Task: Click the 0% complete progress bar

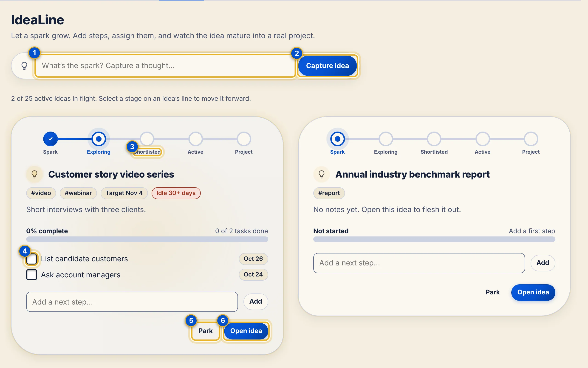Action: tap(147, 239)
